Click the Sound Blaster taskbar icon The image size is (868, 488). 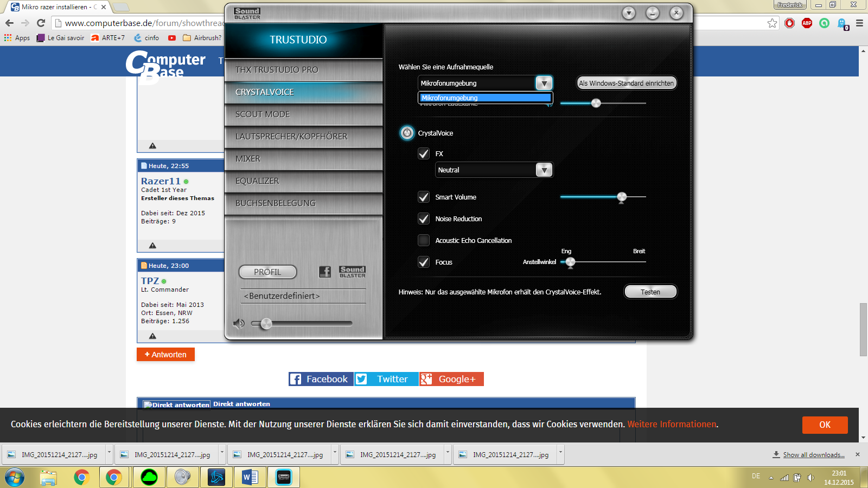tap(284, 477)
